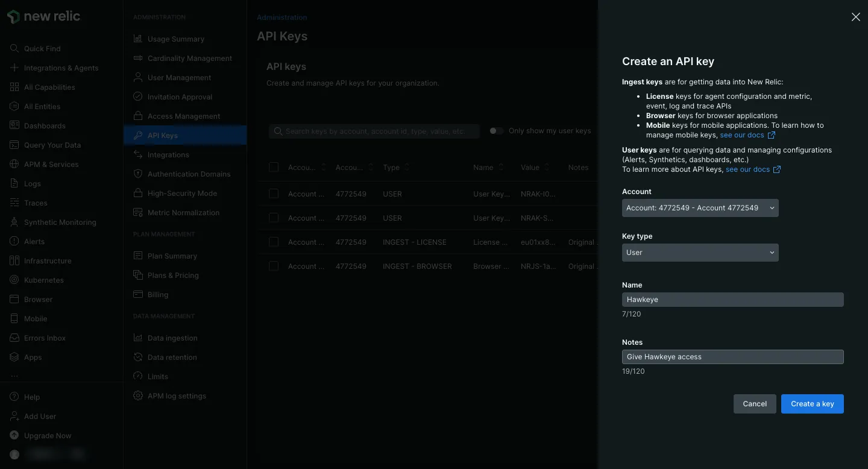Click Upgrade Now arrow icon
The width and height of the screenshot is (868, 469).
click(14, 436)
